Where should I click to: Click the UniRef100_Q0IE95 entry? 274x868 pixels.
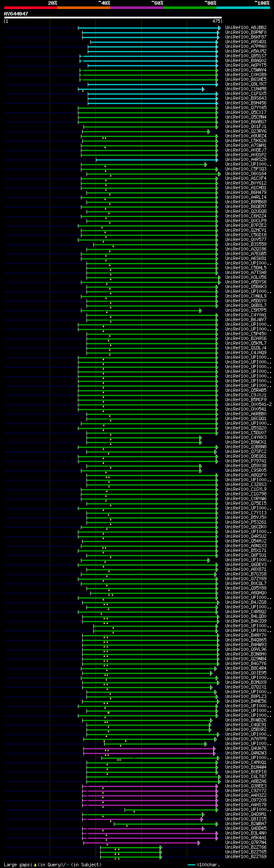click(246, 673)
